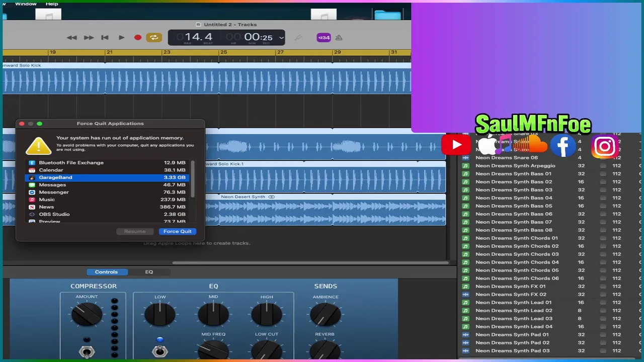Open the LCD display mode dropdown arrow
Screen dimensions: 644x362
[x=281, y=38]
